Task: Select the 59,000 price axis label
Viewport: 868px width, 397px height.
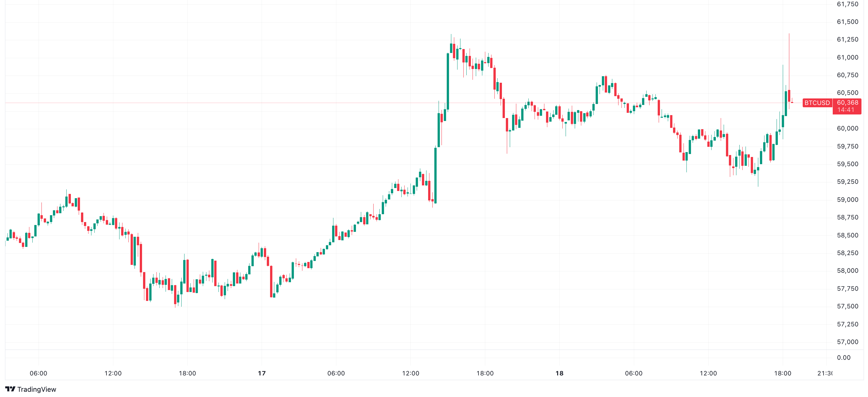Action: 847,200
